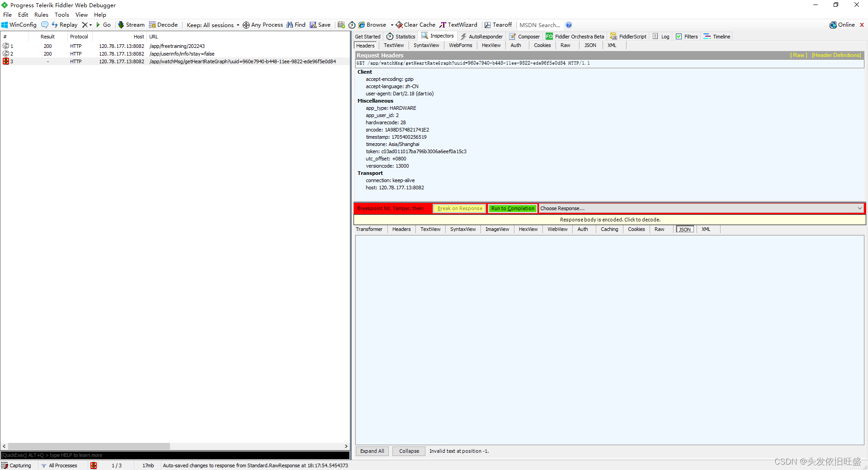Click the Remove sessions X icon
The height and width of the screenshot is (470, 868).
(85, 25)
